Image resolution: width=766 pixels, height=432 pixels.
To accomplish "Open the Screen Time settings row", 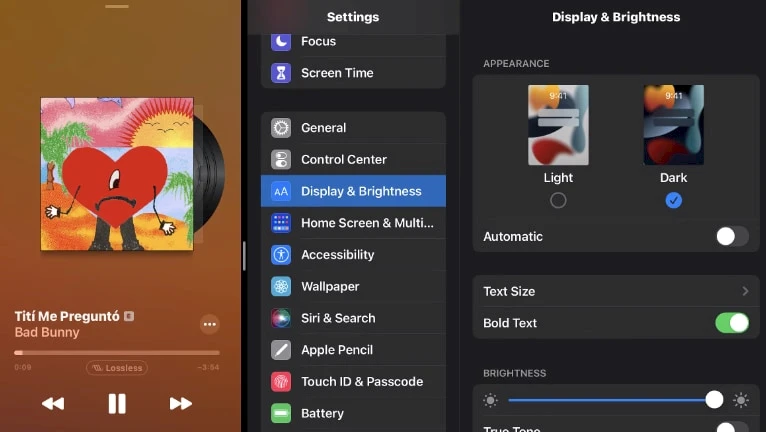I will tap(353, 73).
